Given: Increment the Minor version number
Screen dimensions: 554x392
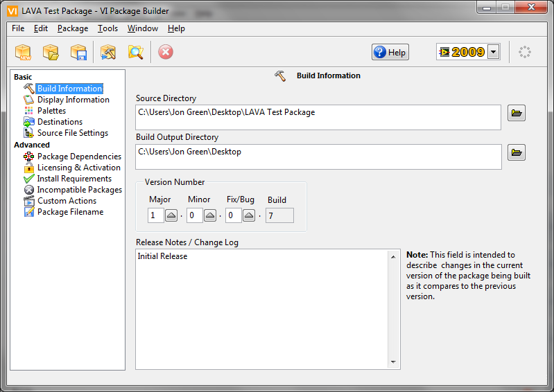Looking at the screenshot, I should pos(210,215).
